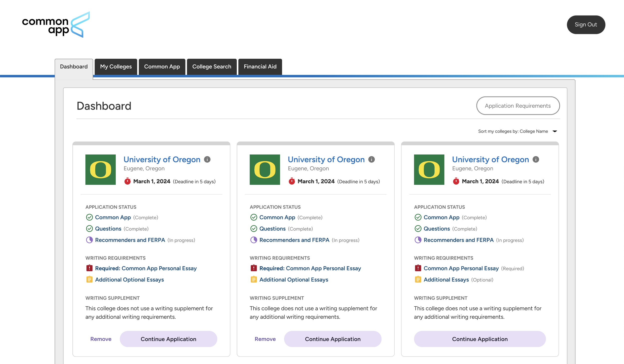The image size is (624, 364).
Task: Open the Common App status link, middle card
Action: point(277,217)
